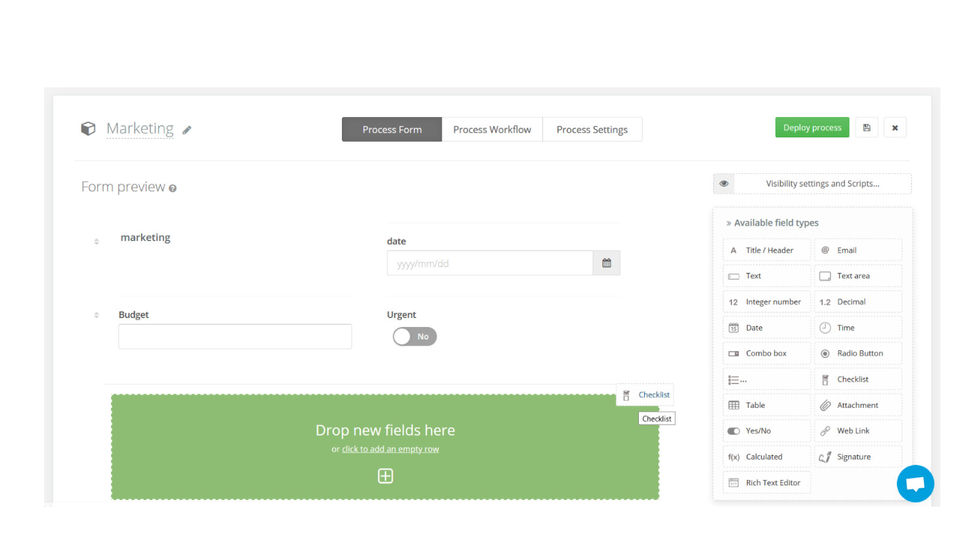
Task: Select the Table field type
Action: 767,405
